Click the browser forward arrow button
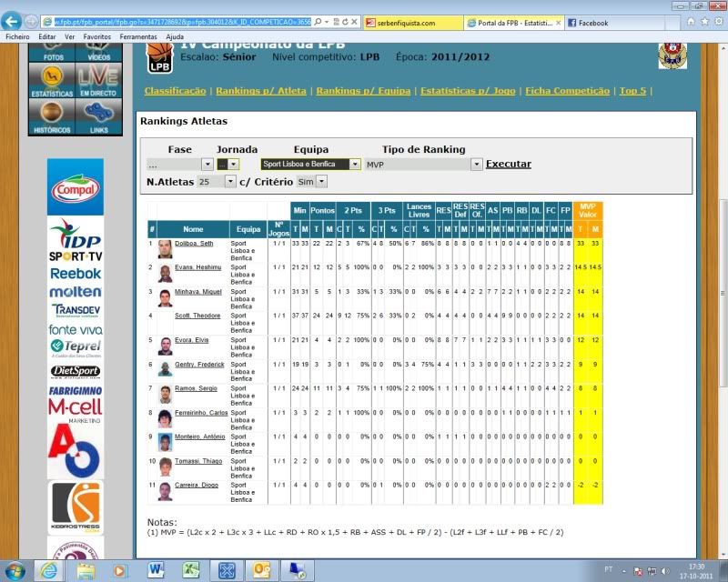This screenshot has width=728, height=582. pos(31,22)
